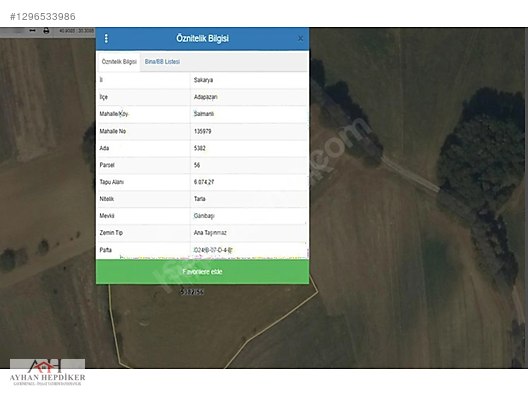Click the Sakarya value in the İl row

[x=203, y=80]
